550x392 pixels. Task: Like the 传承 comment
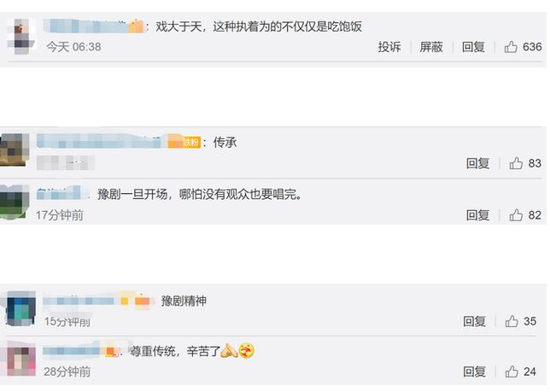coord(516,163)
